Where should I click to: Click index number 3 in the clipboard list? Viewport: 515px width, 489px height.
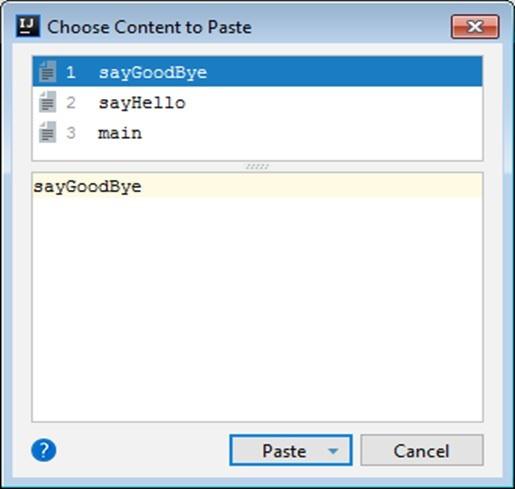click(70, 133)
